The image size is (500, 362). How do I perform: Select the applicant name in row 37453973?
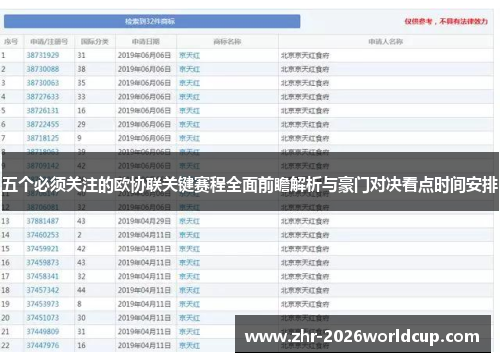coord(305,304)
